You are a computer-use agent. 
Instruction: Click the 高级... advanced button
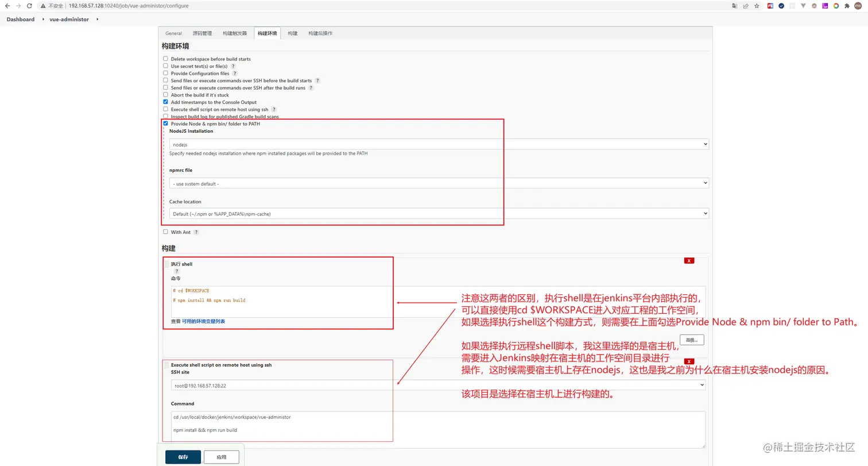(692, 340)
